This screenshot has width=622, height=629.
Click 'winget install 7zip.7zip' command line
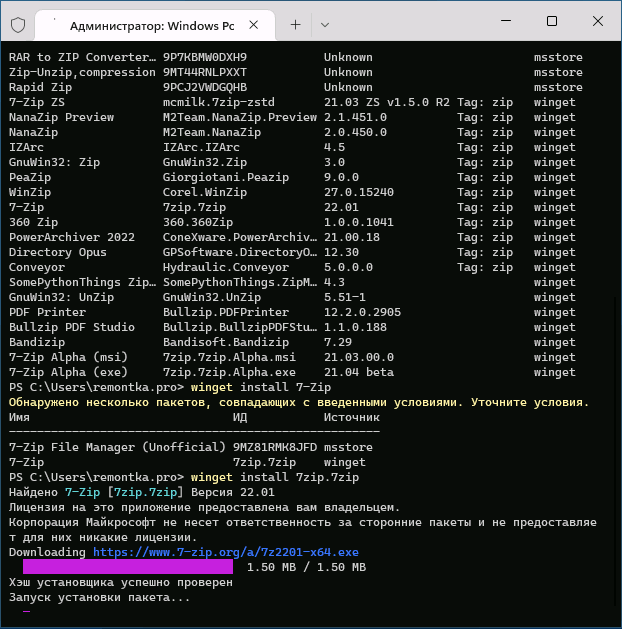(x=275, y=477)
